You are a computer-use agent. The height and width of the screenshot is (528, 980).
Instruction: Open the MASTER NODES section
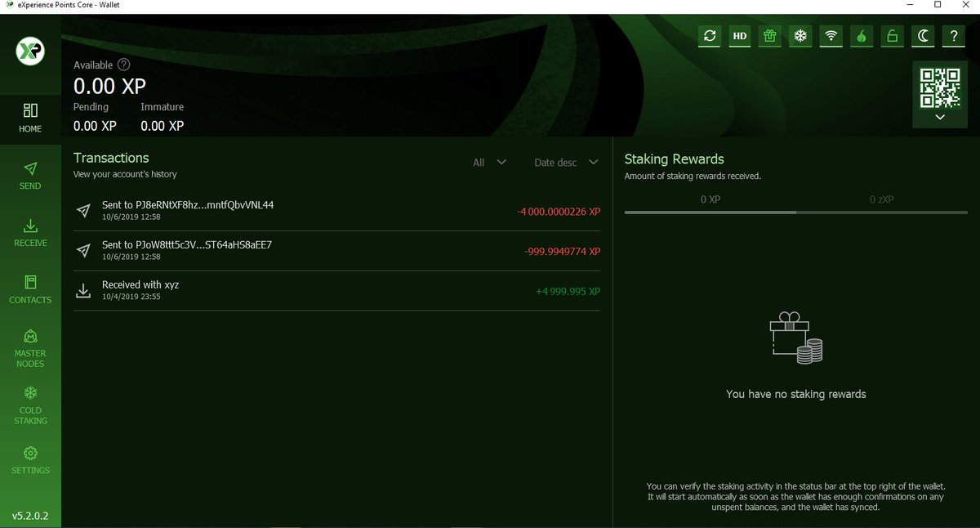click(x=30, y=348)
